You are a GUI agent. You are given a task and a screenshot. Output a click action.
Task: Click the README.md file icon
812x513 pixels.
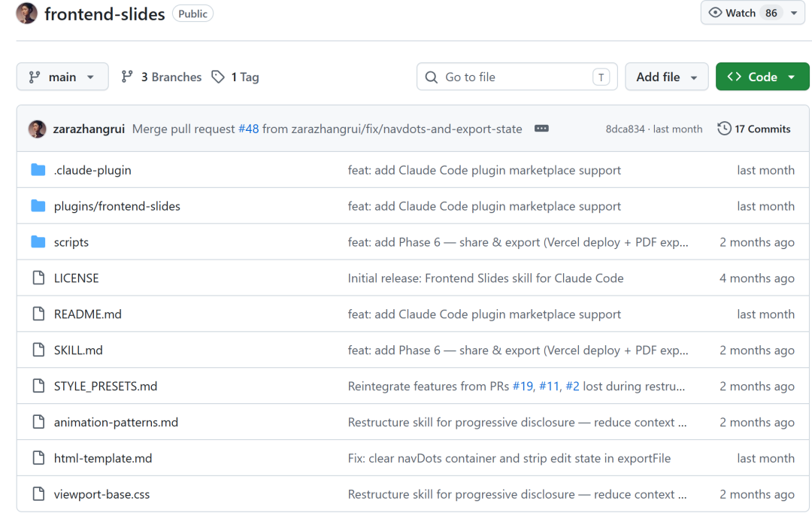[x=38, y=314]
